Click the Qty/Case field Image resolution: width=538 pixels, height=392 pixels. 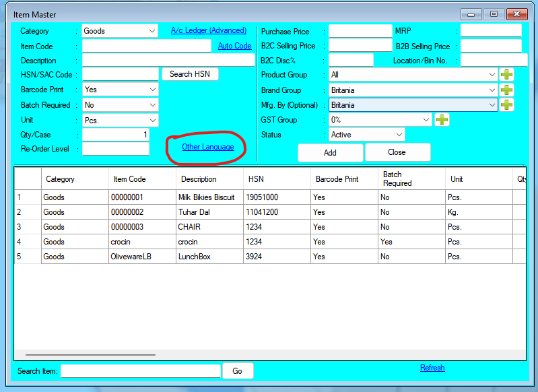click(x=116, y=134)
